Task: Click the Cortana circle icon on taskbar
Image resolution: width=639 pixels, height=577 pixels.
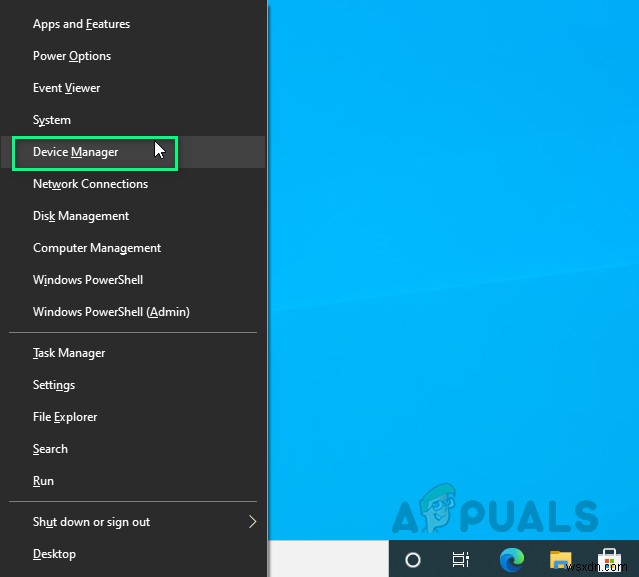Action: pos(413,559)
